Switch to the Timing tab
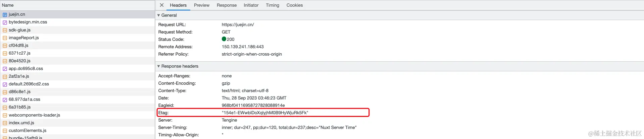The height and width of the screenshot is (139, 644). pyautogui.click(x=272, y=5)
